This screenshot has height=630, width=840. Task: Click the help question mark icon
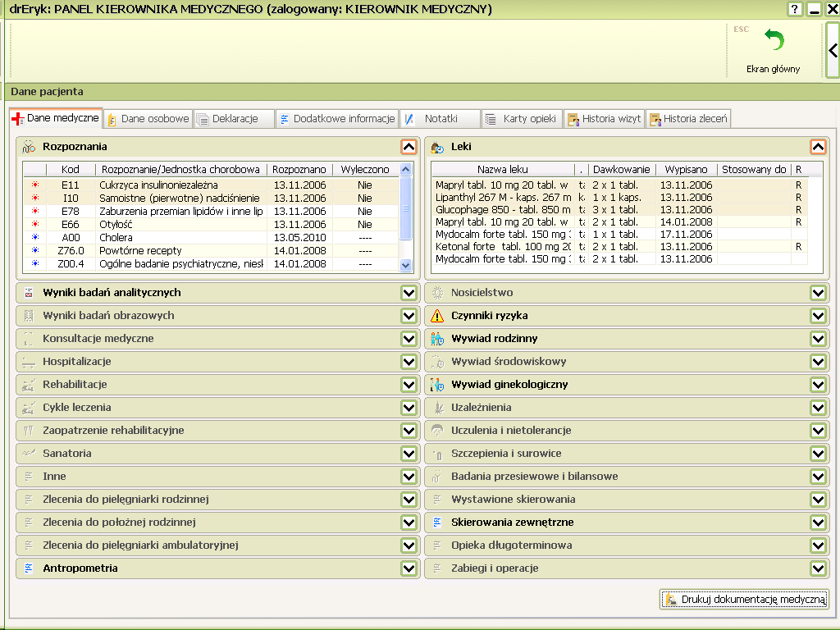(794, 9)
